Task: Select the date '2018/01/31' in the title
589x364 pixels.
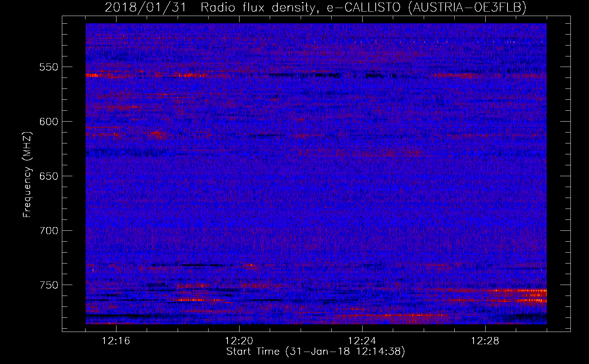Action: coord(145,7)
